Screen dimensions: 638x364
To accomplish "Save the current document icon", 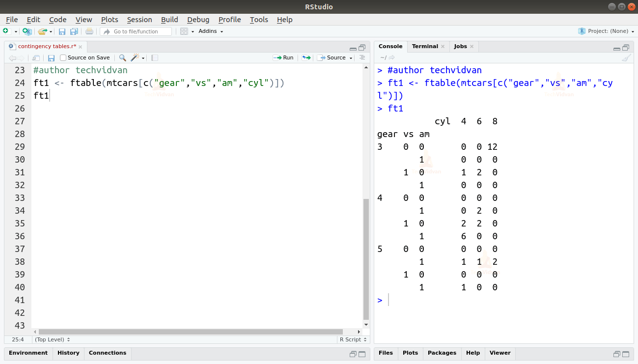I will 62,31.
